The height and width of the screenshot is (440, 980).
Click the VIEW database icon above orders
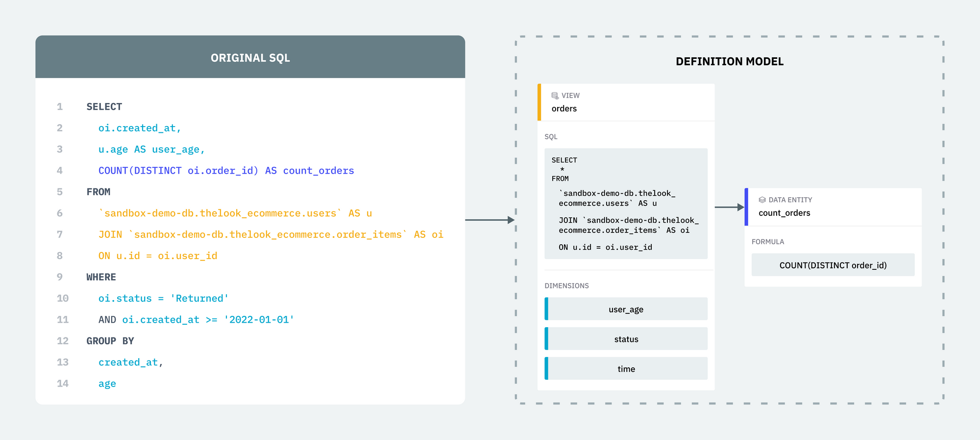555,96
